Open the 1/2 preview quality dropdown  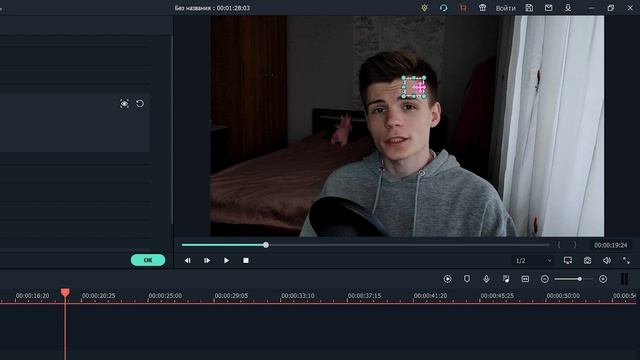pyautogui.click(x=533, y=260)
